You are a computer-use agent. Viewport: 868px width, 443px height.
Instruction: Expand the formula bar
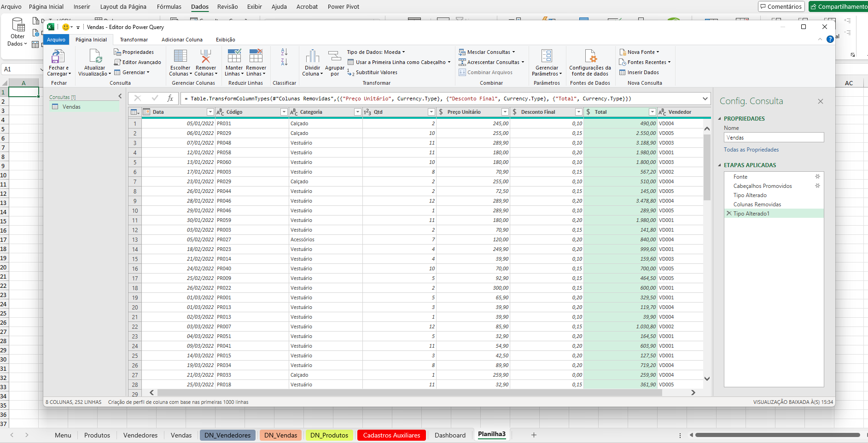(705, 99)
